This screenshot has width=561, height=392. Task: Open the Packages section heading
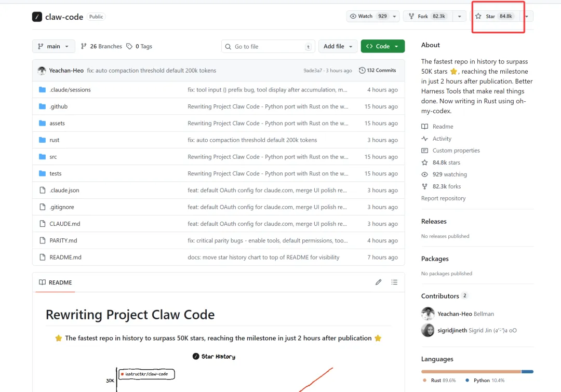click(435, 259)
